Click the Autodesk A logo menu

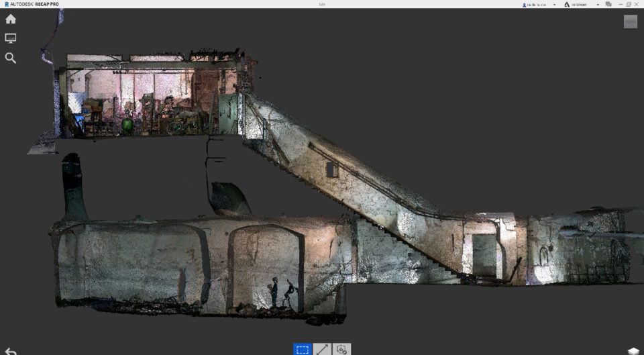pyautogui.click(x=567, y=5)
